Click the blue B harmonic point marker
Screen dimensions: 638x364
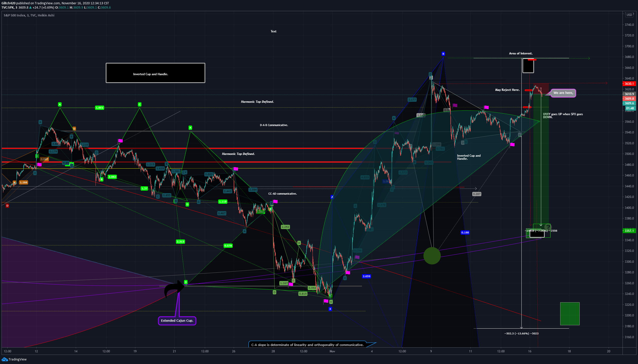pos(443,54)
